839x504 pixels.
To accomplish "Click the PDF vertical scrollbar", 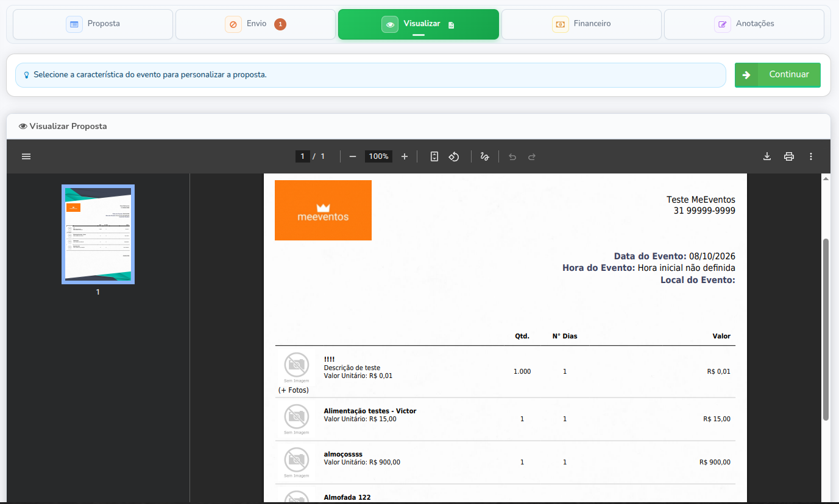I will (x=826, y=329).
